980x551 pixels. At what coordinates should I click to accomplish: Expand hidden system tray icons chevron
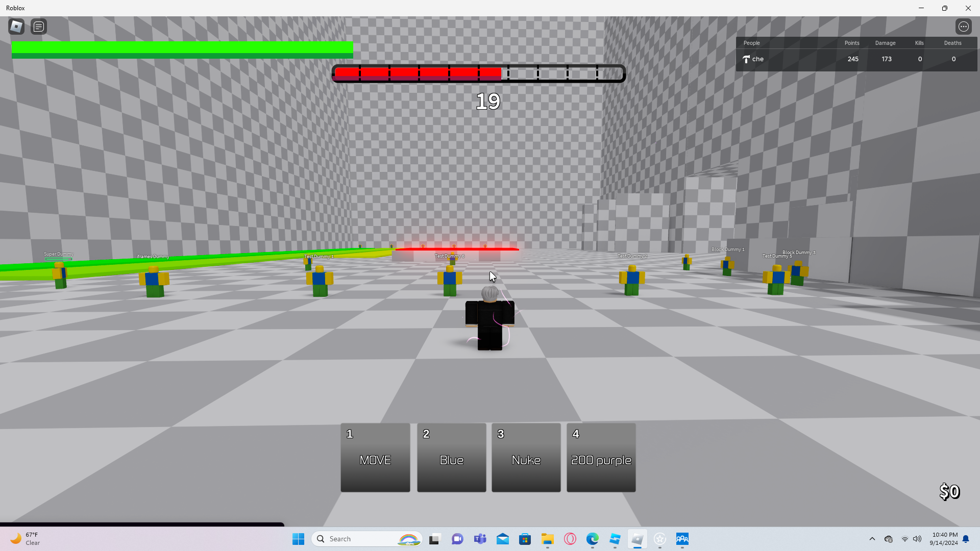[x=872, y=539]
